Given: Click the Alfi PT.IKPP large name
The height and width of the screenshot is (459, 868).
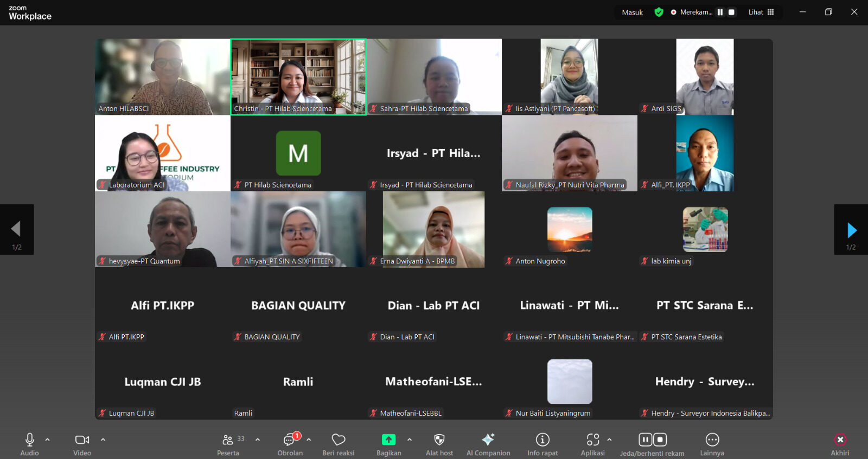Looking at the screenshot, I should point(163,306).
